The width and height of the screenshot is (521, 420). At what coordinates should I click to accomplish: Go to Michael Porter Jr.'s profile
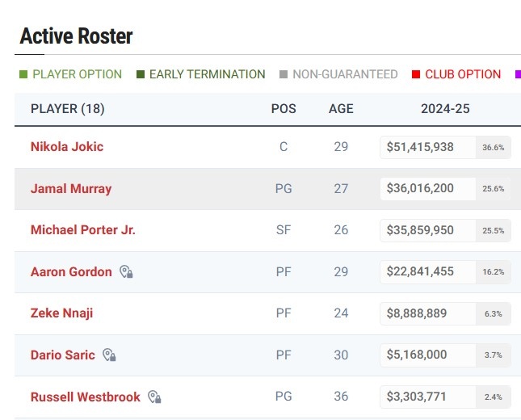83,230
